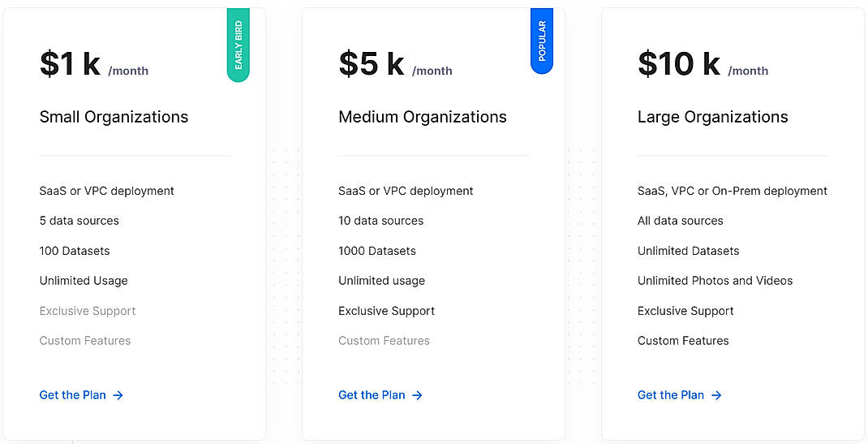Select the $5 k price heading

[372, 63]
